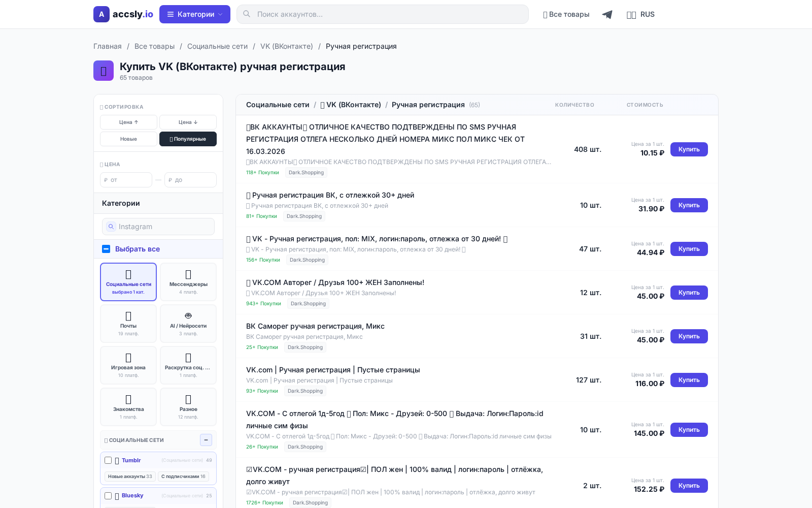Open VK.COM Авторег / Друзья 100+ title

pos(335,282)
